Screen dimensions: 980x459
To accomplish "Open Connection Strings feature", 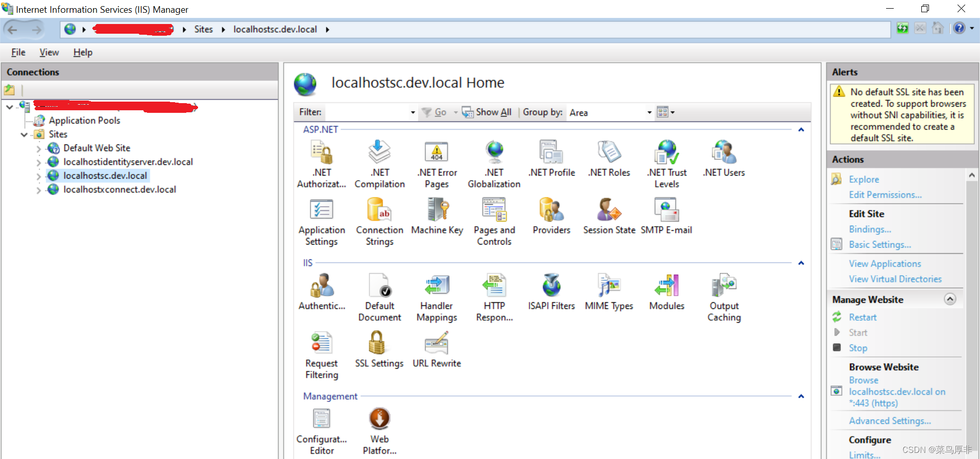I will 379,222.
